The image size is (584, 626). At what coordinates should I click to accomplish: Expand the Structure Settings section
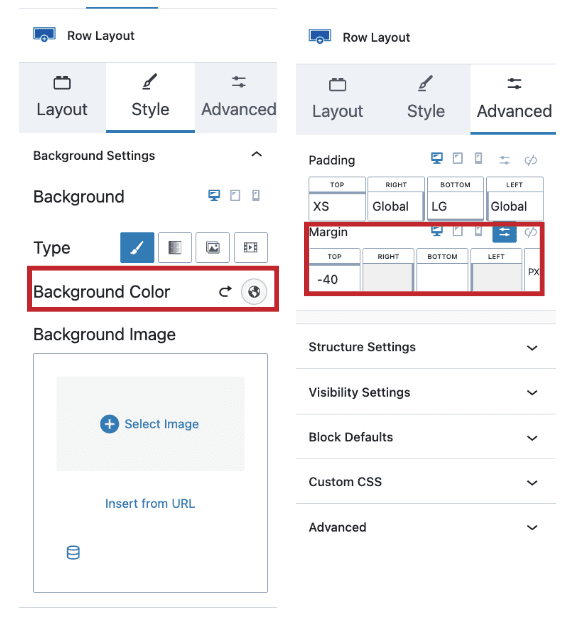(426, 347)
